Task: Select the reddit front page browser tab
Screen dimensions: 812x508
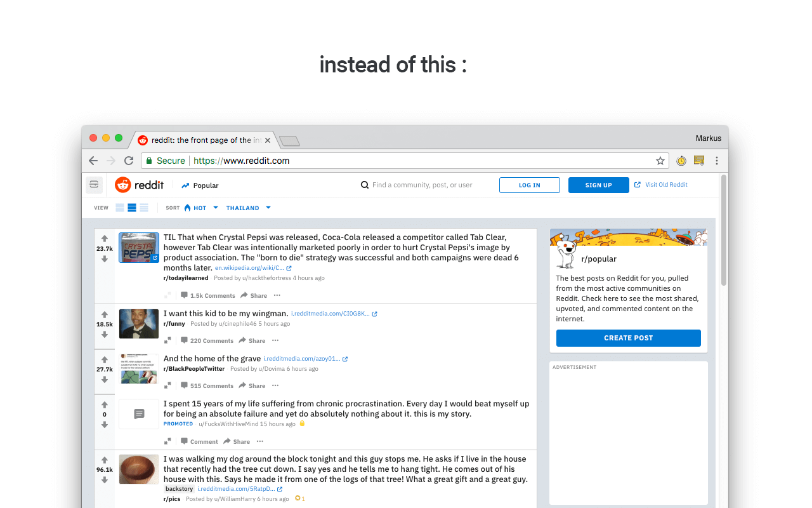Action: coord(203,140)
